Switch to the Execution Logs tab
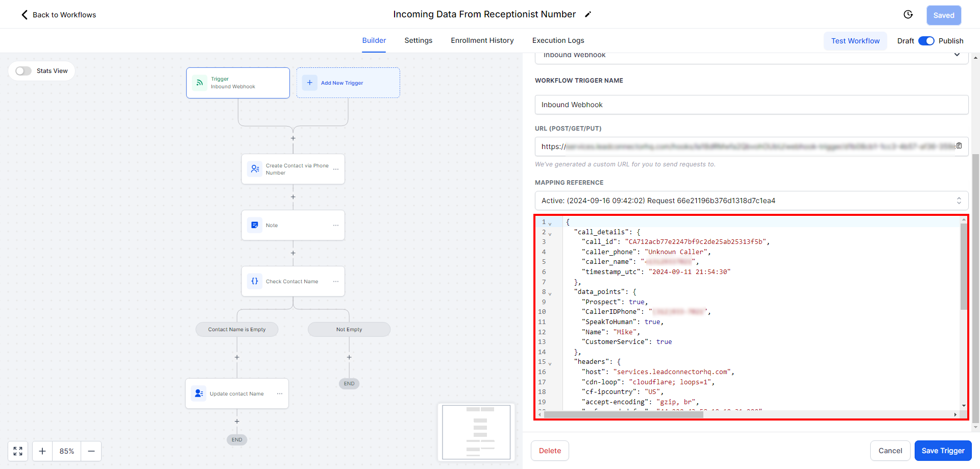This screenshot has height=469, width=980. point(558,40)
